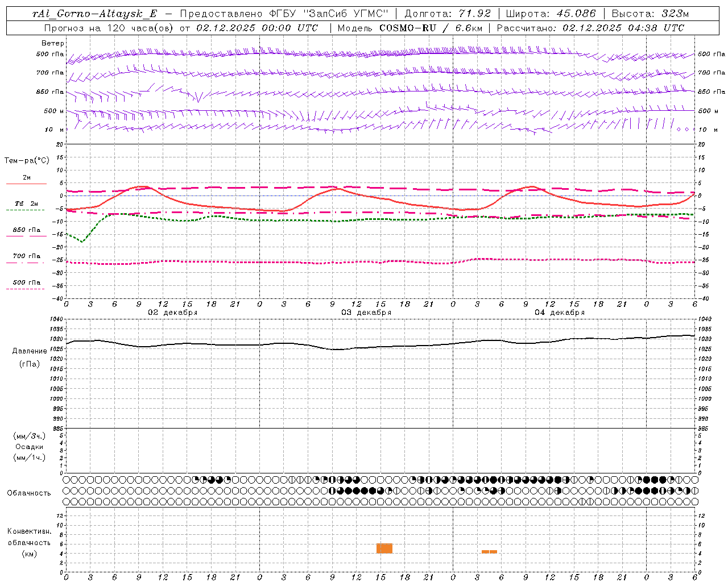Screen dimensions: 728x582
Task: Click the Высота: 323м header field
Action: pos(650,14)
